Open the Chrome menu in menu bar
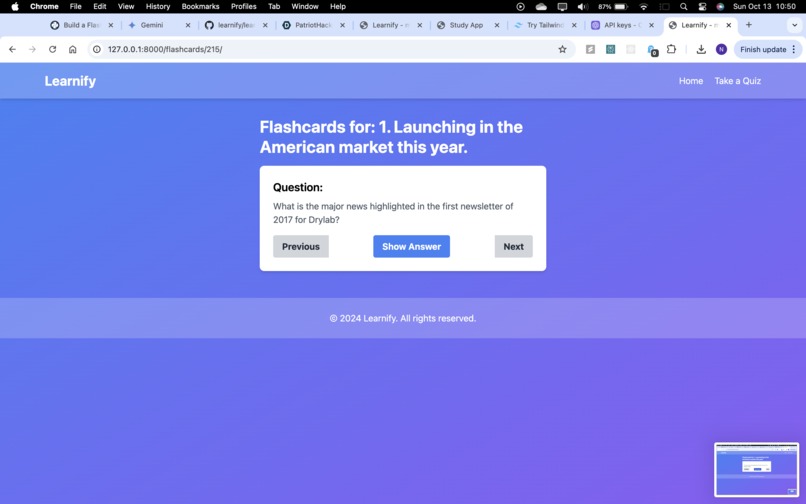 [x=44, y=7]
